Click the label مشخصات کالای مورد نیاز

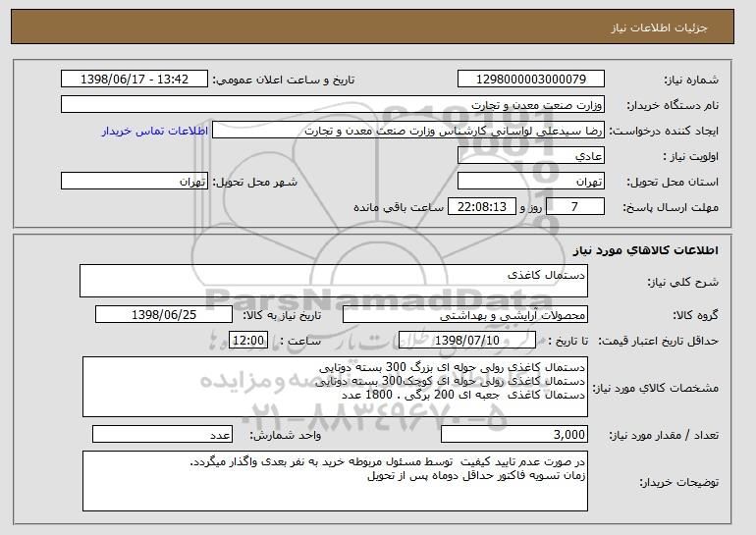point(656,388)
